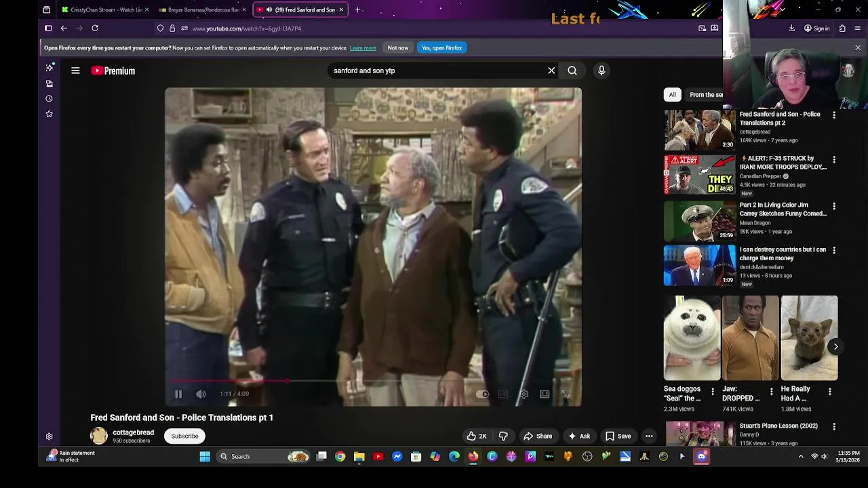Open options for Police Translations pt 2 video
868x488 pixels.
(x=834, y=115)
